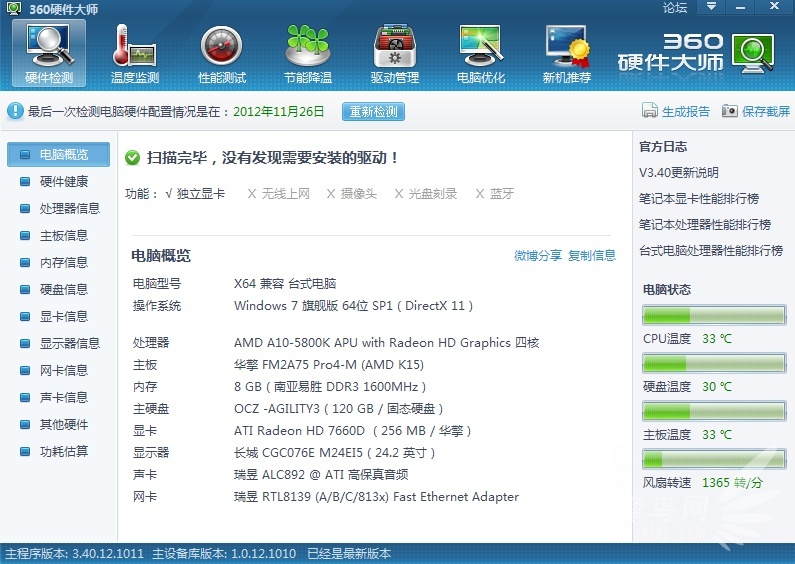Open 笔记本处理器性能排行榜 link

point(705,224)
